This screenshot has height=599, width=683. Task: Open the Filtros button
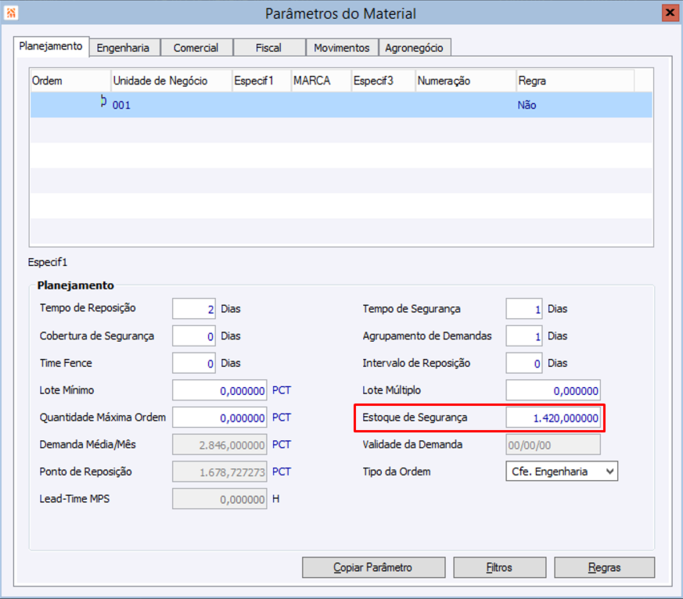point(500,567)
